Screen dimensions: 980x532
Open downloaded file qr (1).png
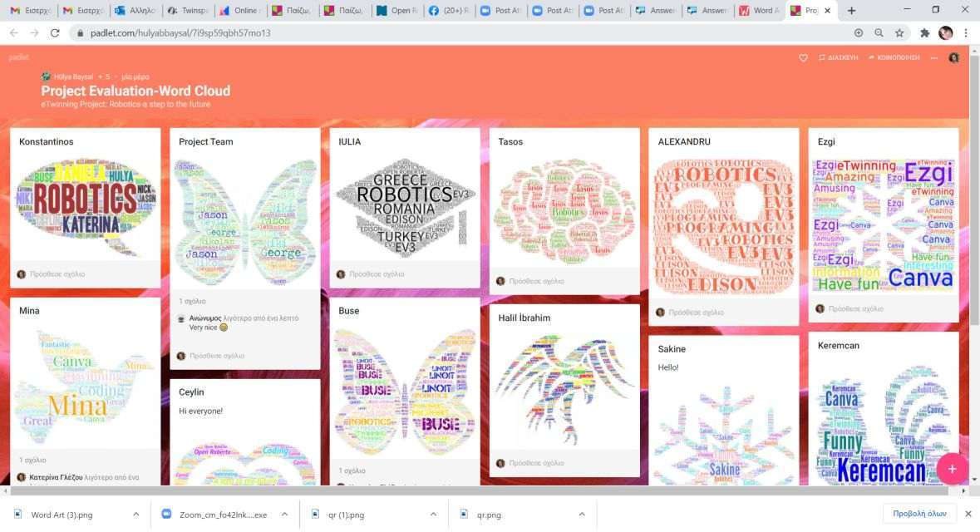coord(347,515)
